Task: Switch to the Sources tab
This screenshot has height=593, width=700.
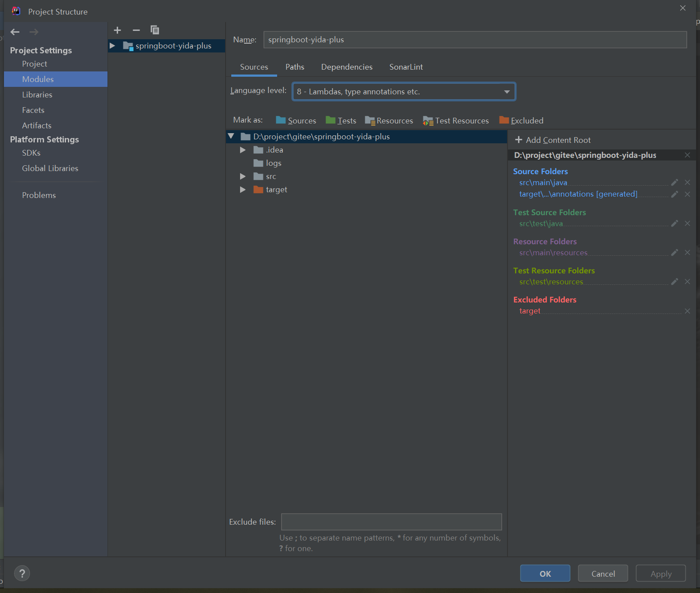Action: (254, 67)
